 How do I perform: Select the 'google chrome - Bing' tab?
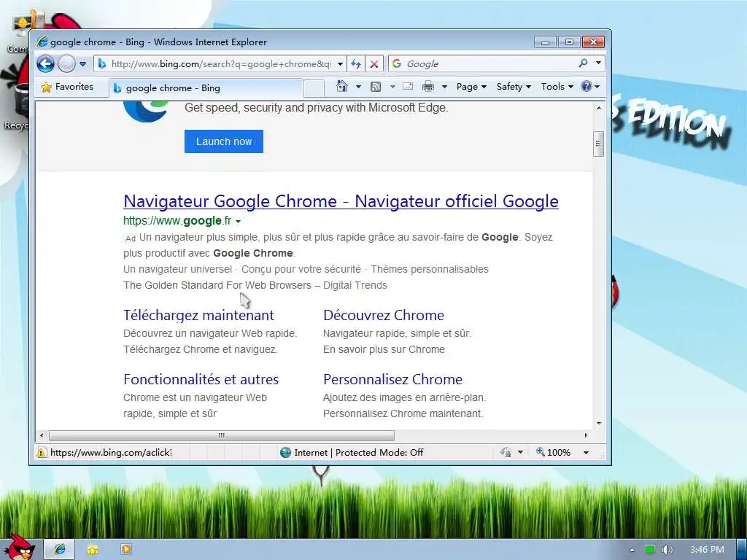click(x=206, y=88)
